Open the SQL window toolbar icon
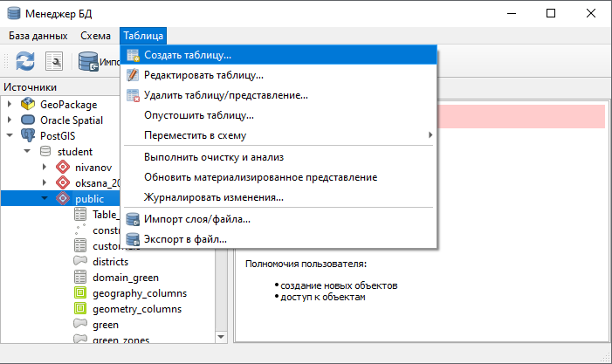The height and width of the screenshot is (364, 612). coord(54,61)
